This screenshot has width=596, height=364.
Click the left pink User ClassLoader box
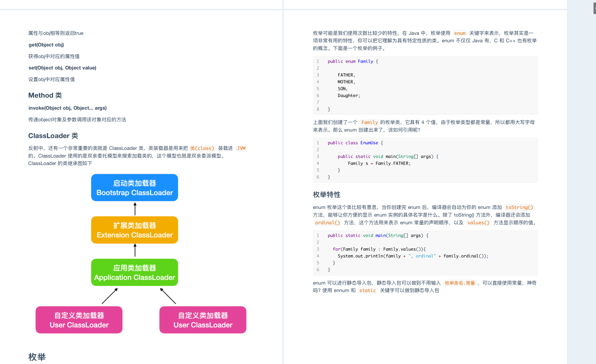coord(79,320)
